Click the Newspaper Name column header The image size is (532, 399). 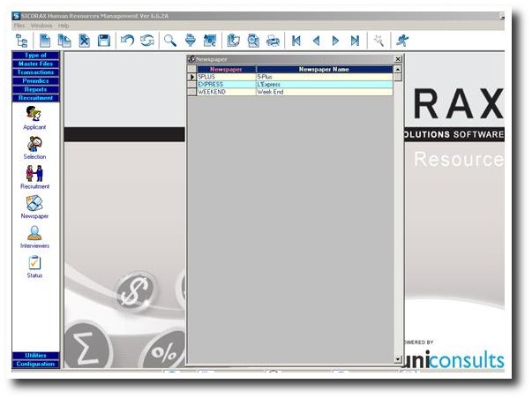coord(324,69)
